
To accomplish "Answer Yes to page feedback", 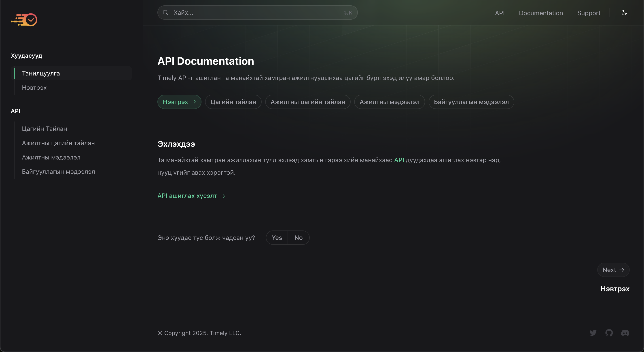I will [x=277, y=238].
